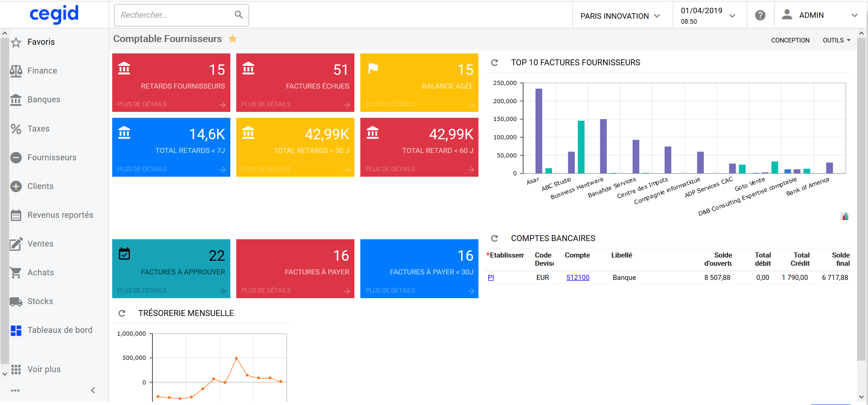Click the cegid logo
The image size is (868, 405).
[x=54, y=14]
